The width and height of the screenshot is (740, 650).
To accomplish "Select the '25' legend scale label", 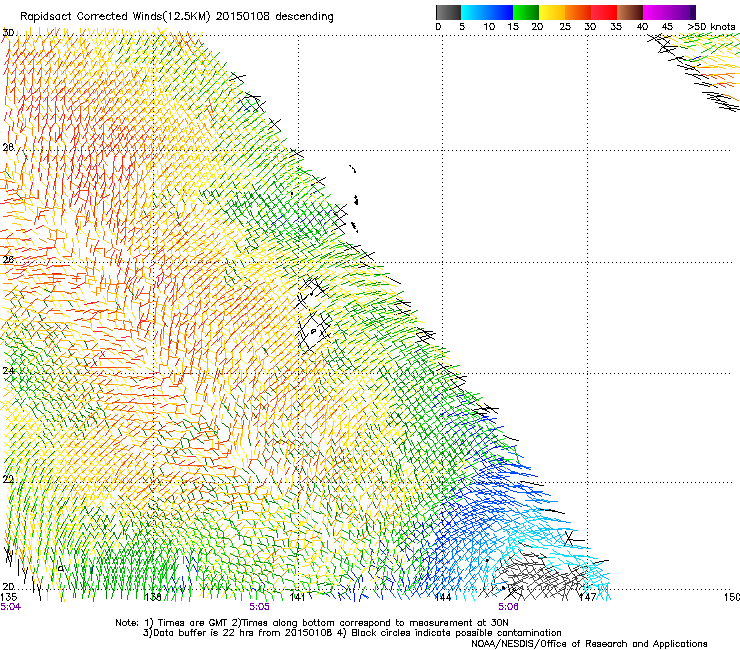I will (565, 26).
